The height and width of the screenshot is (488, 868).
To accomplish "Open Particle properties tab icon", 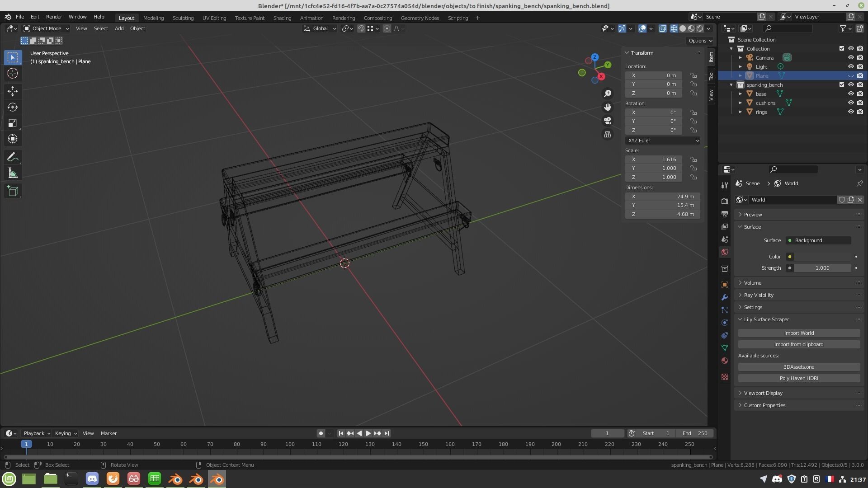I will [725, 310].
